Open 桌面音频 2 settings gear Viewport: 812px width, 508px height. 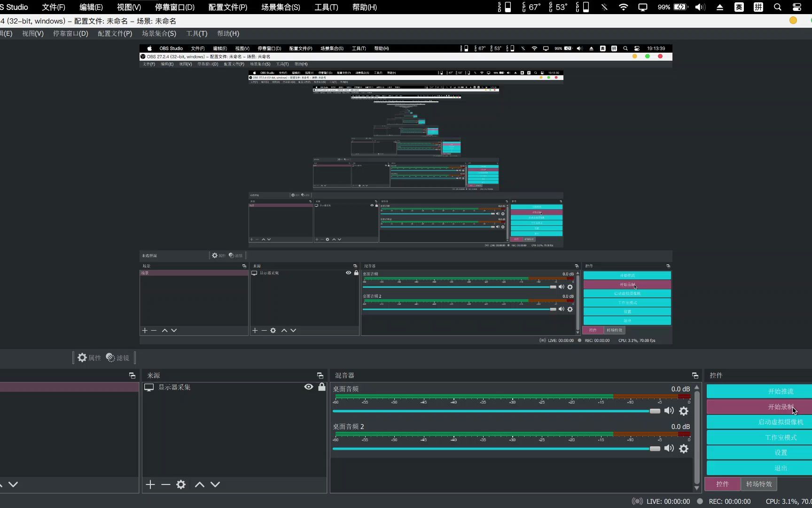coord(684,448)
